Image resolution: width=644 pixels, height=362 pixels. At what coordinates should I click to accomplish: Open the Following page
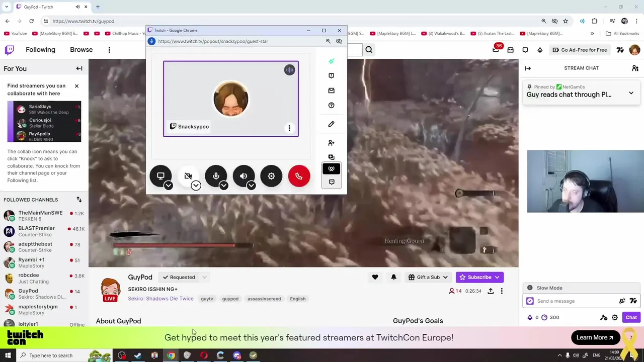tap(40, 50)
